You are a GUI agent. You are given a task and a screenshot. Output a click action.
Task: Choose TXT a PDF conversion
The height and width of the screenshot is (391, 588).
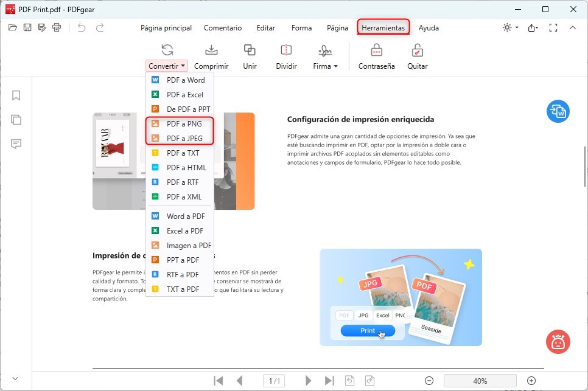tap(180, 289)
